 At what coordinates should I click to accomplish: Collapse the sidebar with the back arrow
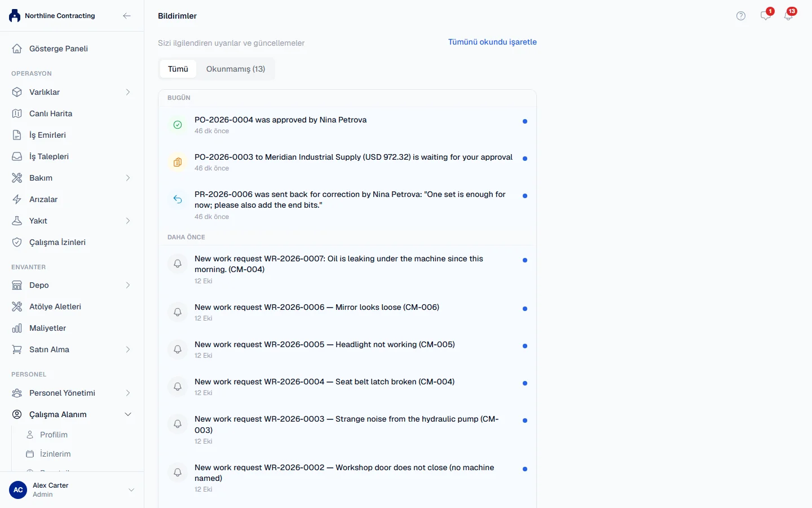[127, 16]
